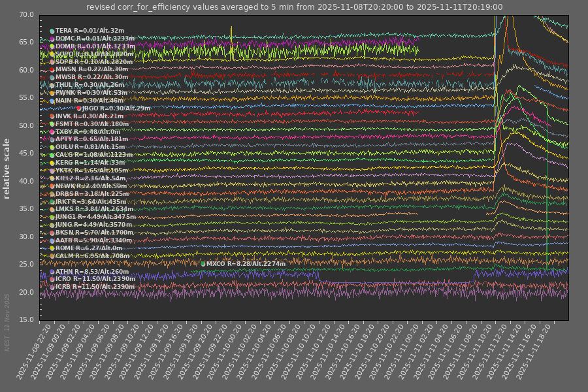Image resolution: width=588 pixels, height=392 pixels.
Task: Select the ATHN station legend marker
Action: (52, 272)
